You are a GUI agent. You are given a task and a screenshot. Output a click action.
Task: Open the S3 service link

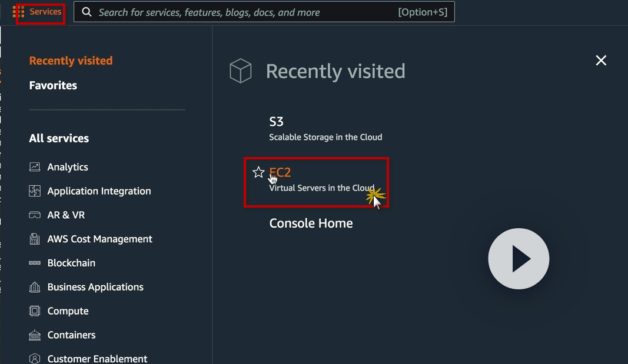[277, 122]
